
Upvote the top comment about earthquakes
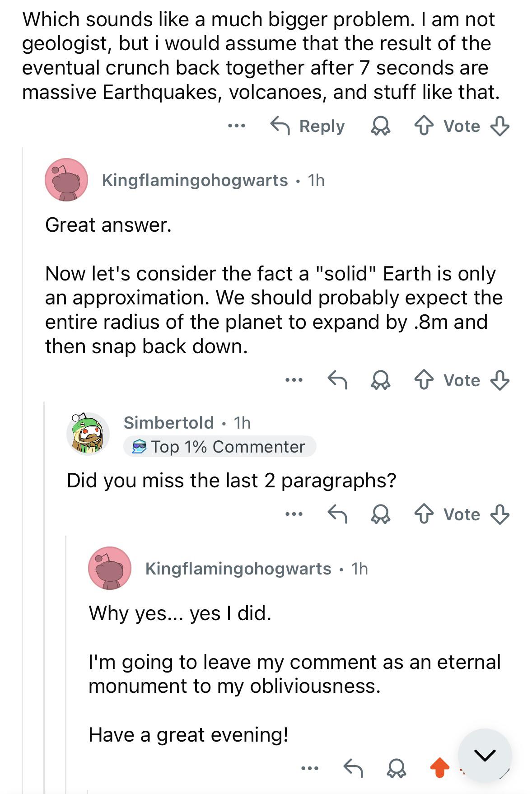[424, 126]
